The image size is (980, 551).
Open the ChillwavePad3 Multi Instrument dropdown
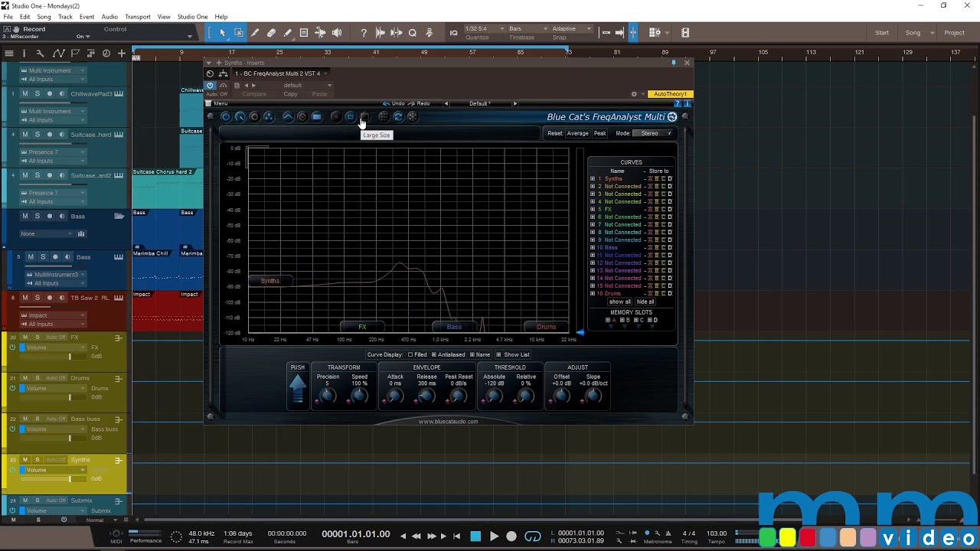click(x=53, y=112)
